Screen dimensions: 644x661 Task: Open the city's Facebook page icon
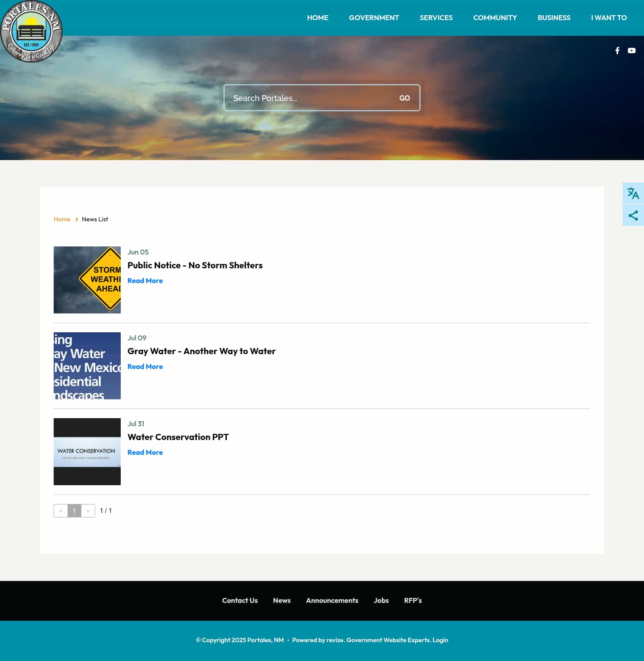(617, 51)
